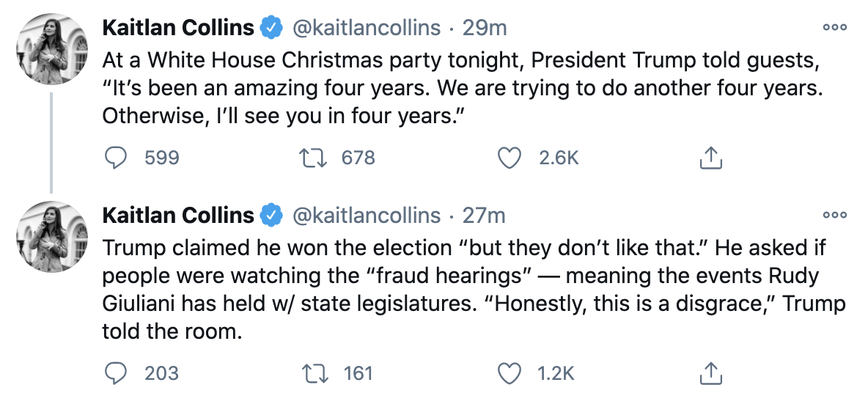Click Kaitlan Collins name on second tweet
The image size is (868, 396).
[178, 215]
